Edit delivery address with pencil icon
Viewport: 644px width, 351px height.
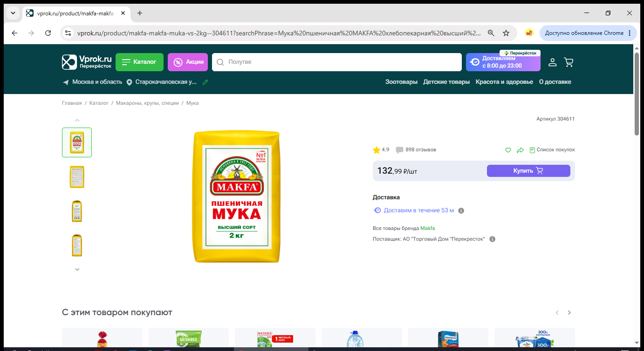click(206, 82)
